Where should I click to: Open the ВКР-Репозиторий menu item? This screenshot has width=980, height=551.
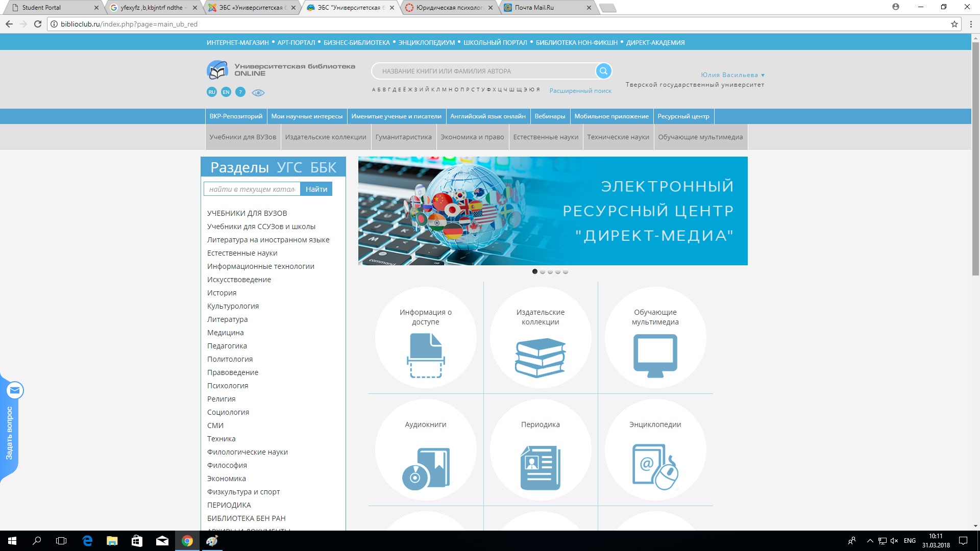point(236,116)
